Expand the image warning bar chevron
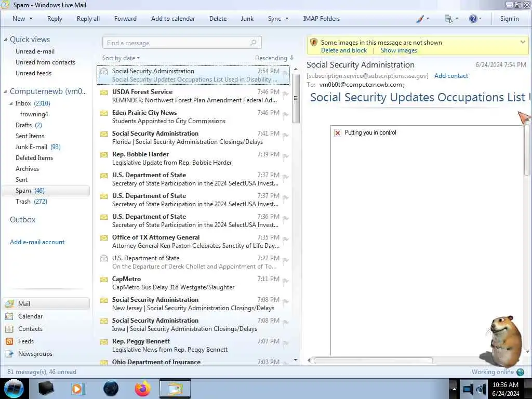This screenshot has height=399, width=532. click(x=523, y=42)
